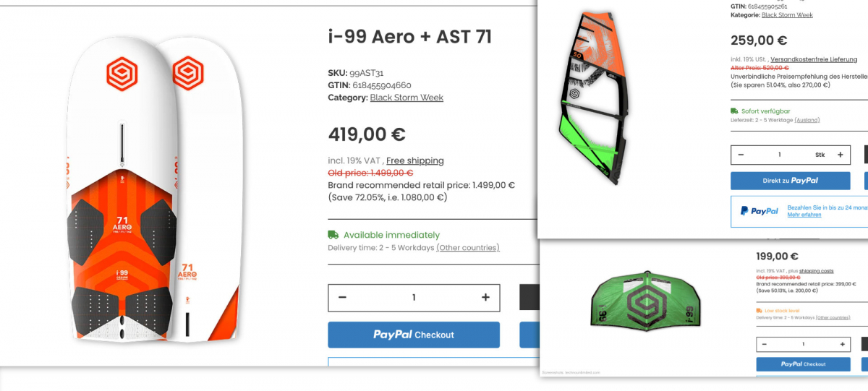Click the "Direkt zu PayPal" button
The image size is (868, 391).
[x=790, y=181]
